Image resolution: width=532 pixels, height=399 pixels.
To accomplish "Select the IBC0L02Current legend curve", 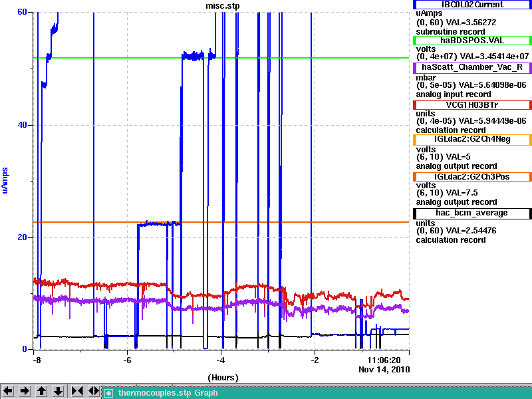I will [x=472, y=5].
